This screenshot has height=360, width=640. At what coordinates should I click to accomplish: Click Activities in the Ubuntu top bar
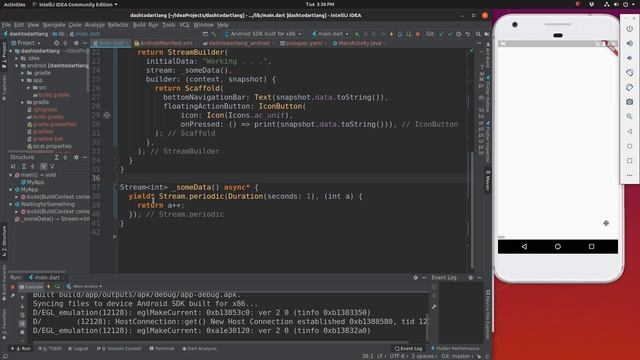pyautogui.click(x=14, y=4)
